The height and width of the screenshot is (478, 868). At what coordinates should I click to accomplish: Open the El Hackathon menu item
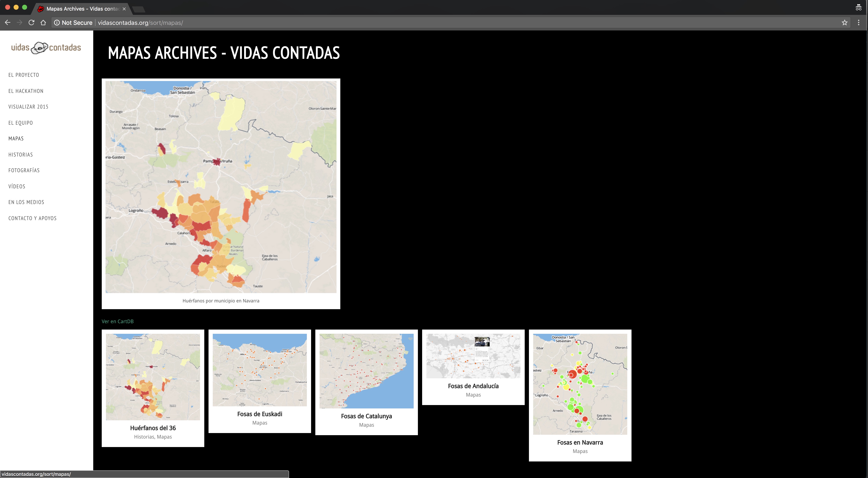click(x=26, y=91)
